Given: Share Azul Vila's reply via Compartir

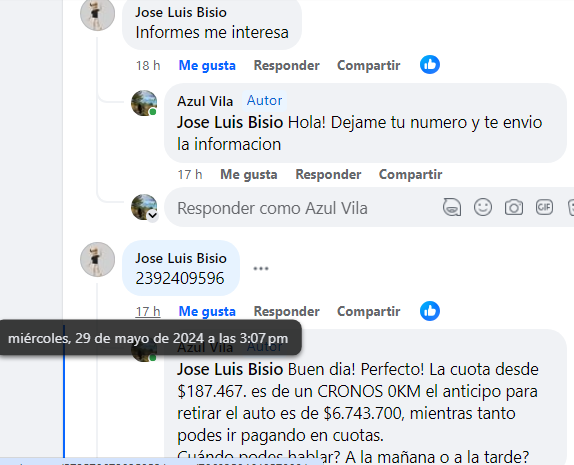Looking at the screenshot, I should (410, 175).
